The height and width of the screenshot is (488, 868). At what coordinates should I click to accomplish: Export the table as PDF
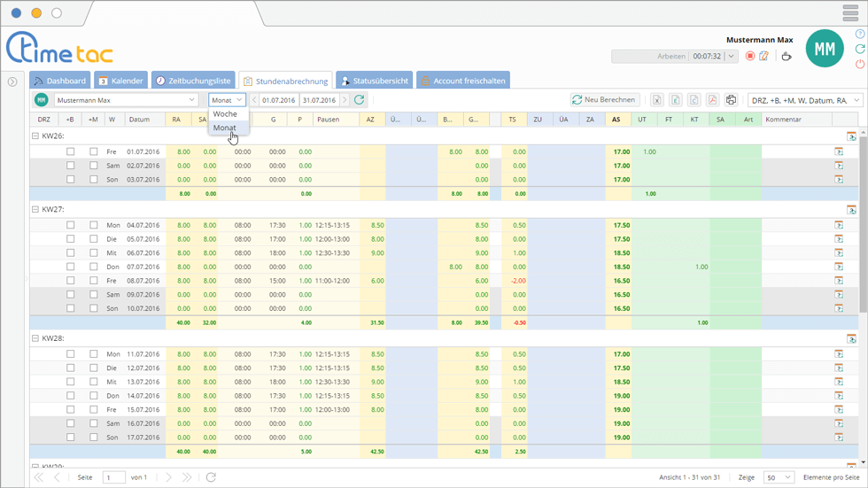[x=711, y=100]
